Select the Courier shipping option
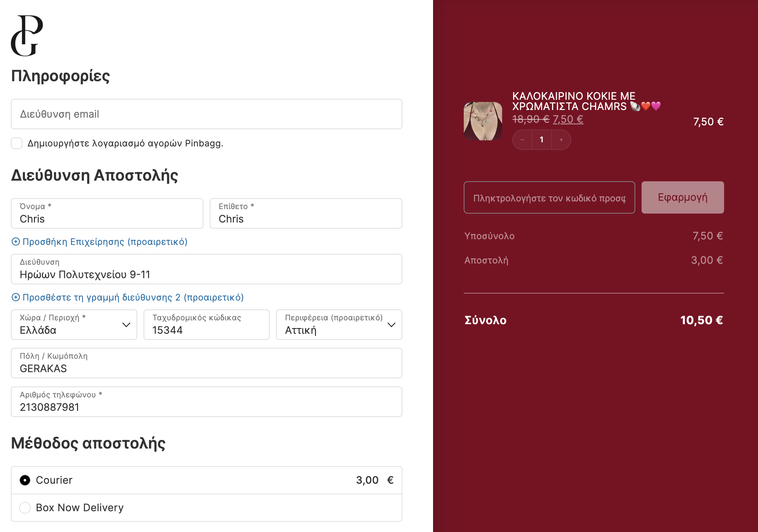Screen dimensions: 758x532 click(25, 480)
